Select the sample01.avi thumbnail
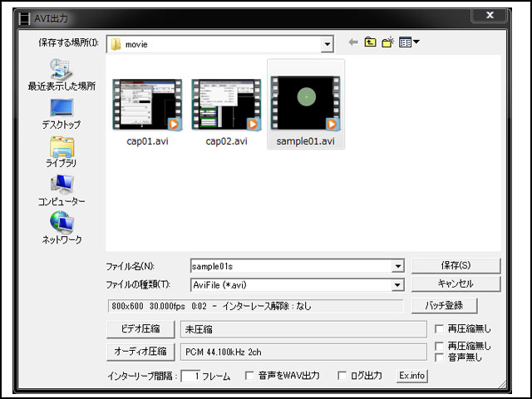Viewport: 532px width, 399px height. (305, 103)
